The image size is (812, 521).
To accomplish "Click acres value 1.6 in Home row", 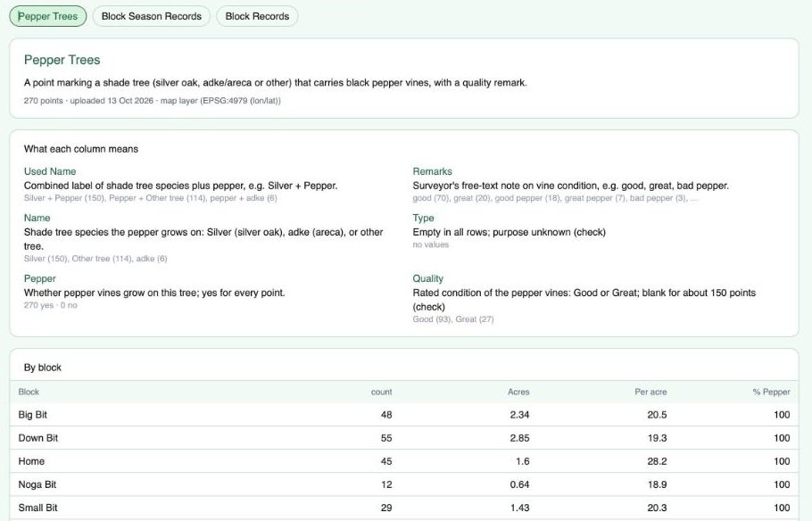I will point(523,461).
